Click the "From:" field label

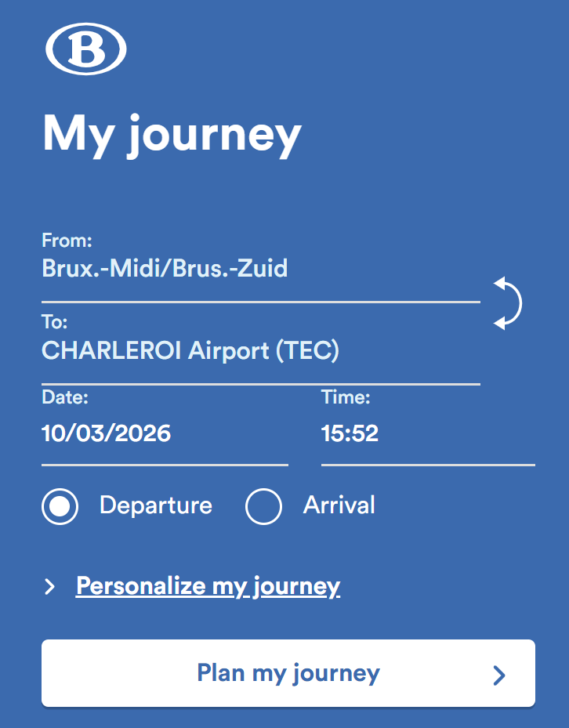pyautogui.click(x=67, y=240)
